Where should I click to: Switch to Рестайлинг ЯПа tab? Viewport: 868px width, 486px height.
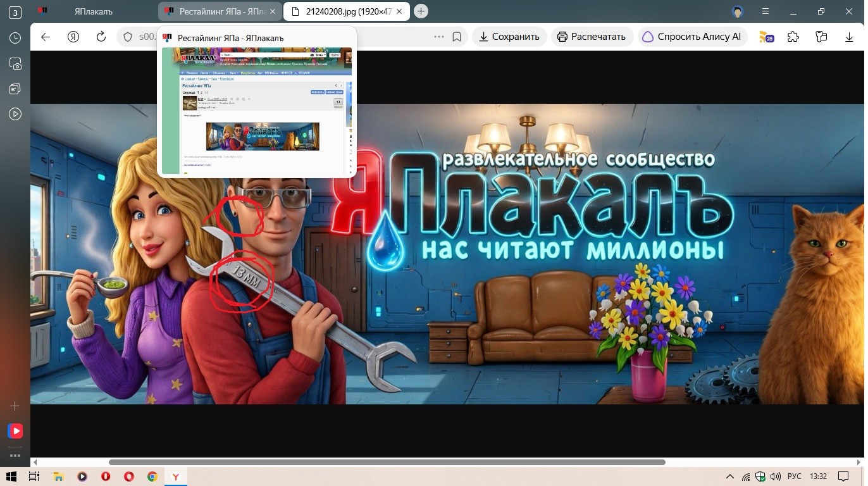[x=220, y=11]
